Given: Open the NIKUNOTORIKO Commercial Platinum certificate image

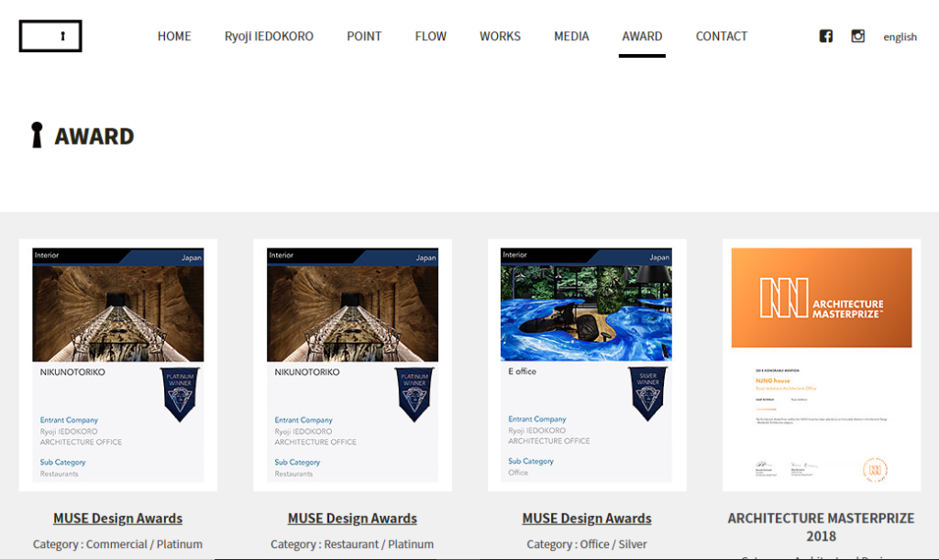Looking at the screenshot, I should pyautogui.click(x=118, y=365).
